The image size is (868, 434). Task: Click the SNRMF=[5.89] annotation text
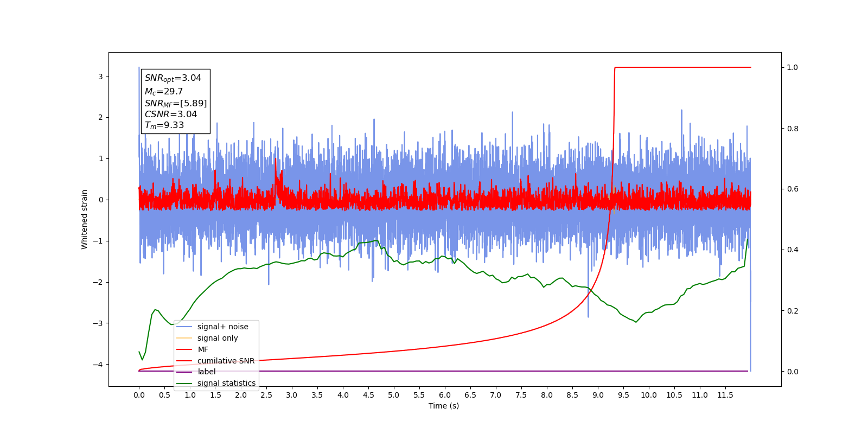(x=176, y=103)
